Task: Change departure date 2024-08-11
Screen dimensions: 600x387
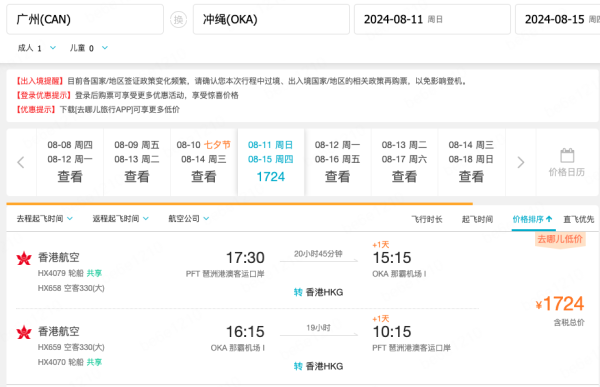Action: 432,20
